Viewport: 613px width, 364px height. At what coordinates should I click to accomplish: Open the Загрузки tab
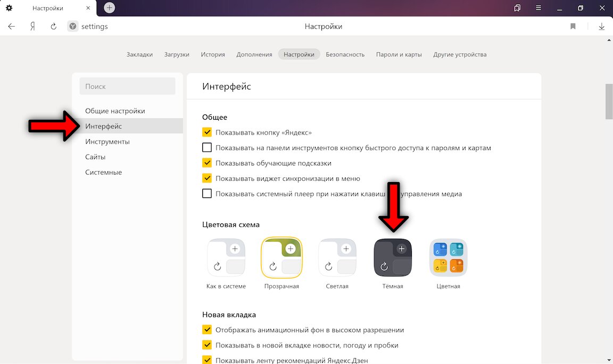[x=177, y=54]
